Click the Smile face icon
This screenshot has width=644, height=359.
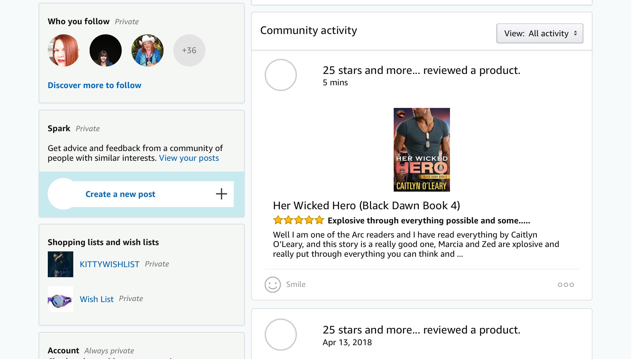pos(272,284)
